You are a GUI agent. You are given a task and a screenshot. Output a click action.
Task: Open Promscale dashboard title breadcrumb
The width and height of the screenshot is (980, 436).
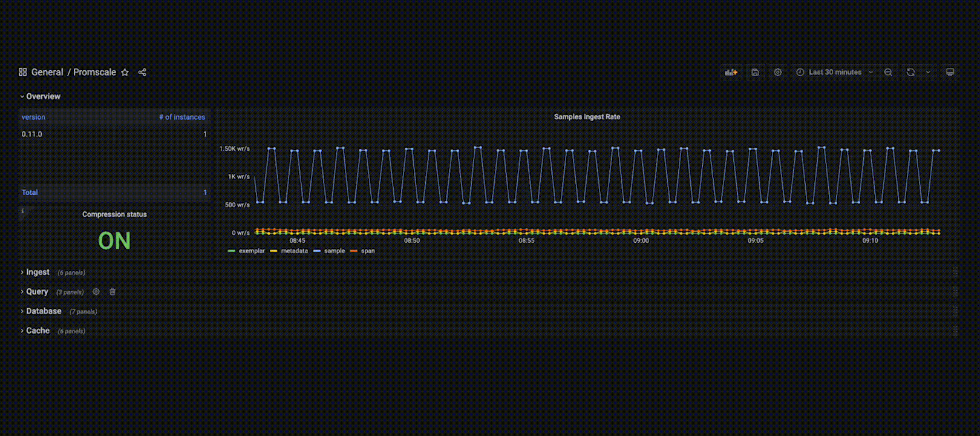[94, 72]
